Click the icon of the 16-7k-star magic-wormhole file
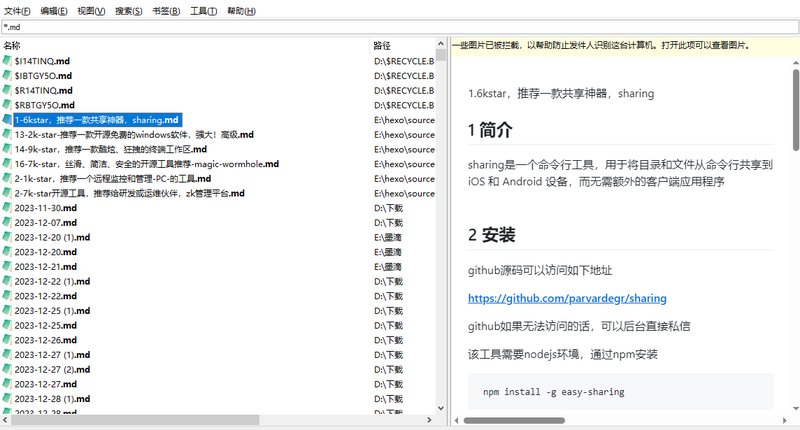Image resolution: width=800 pixels, height=430 pixels. pyautogui.click(x=8, y=164)
